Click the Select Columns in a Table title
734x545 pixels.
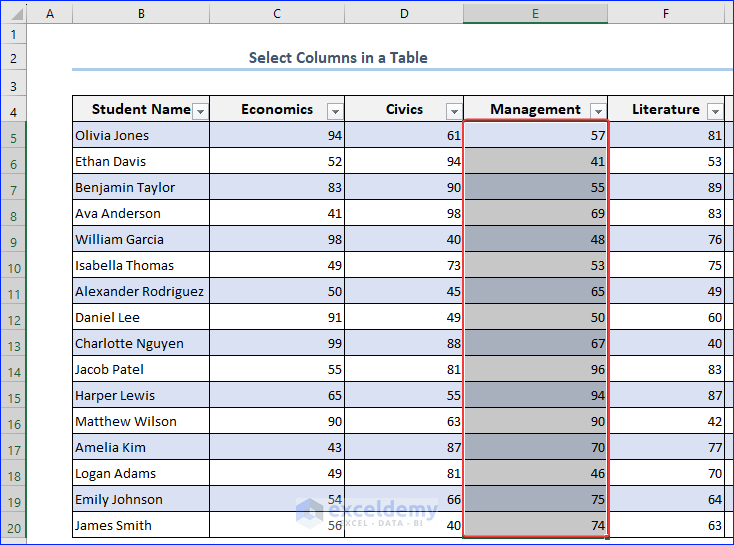pyautogui.click(x=338, y=58)
